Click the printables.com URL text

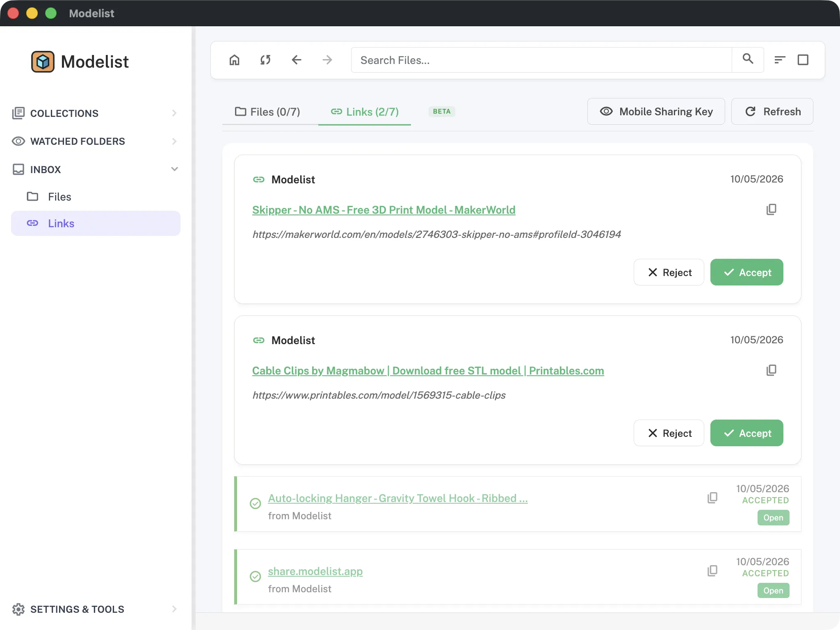379,395
